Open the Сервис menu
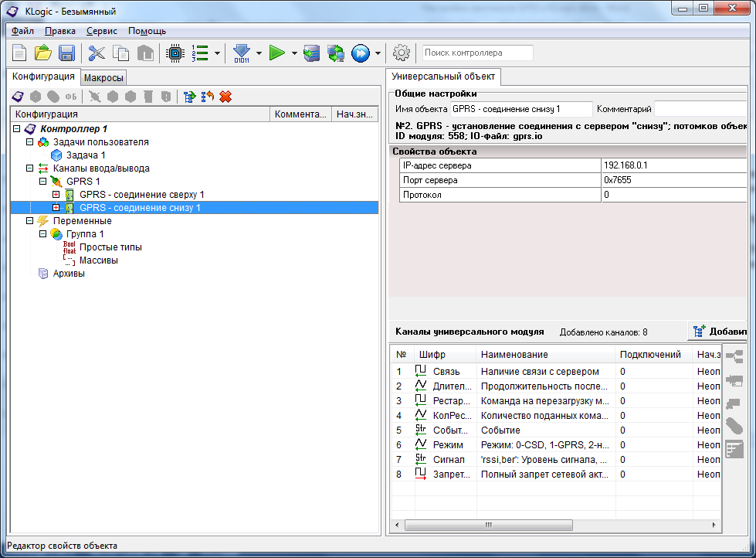This screenshot has height=558, width=756. pyautogui.click(x=102, y=31)
